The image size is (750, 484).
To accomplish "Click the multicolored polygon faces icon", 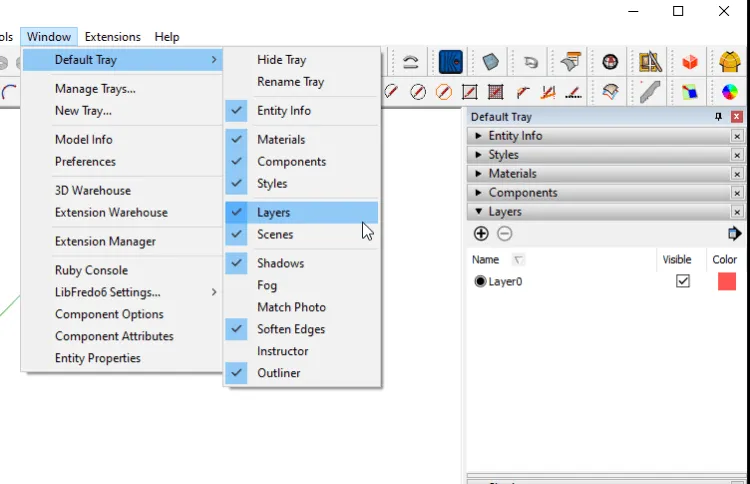I will pyautogui.click(x=690, y=92).
